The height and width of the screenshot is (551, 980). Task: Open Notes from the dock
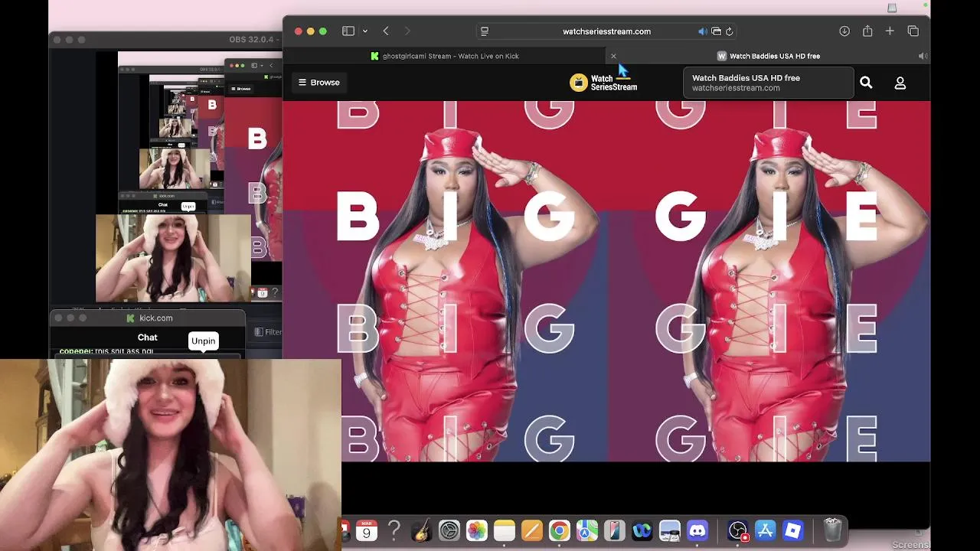tap(505, 530)
